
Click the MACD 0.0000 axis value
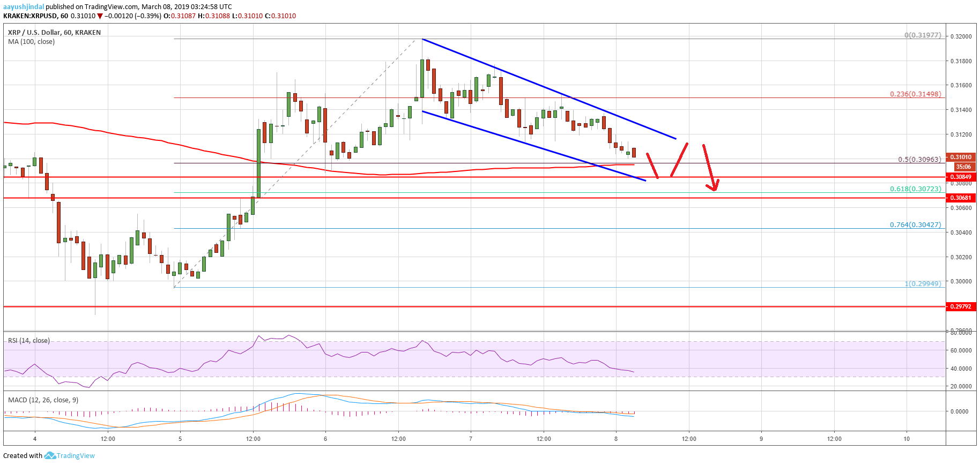[960, 411]
